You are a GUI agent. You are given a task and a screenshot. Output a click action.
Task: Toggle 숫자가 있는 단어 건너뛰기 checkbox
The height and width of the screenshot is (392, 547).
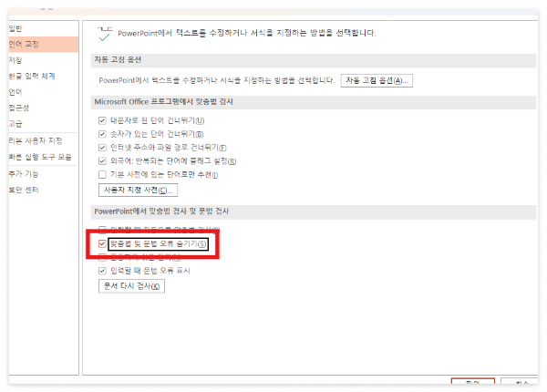click(x=102, y=134)
